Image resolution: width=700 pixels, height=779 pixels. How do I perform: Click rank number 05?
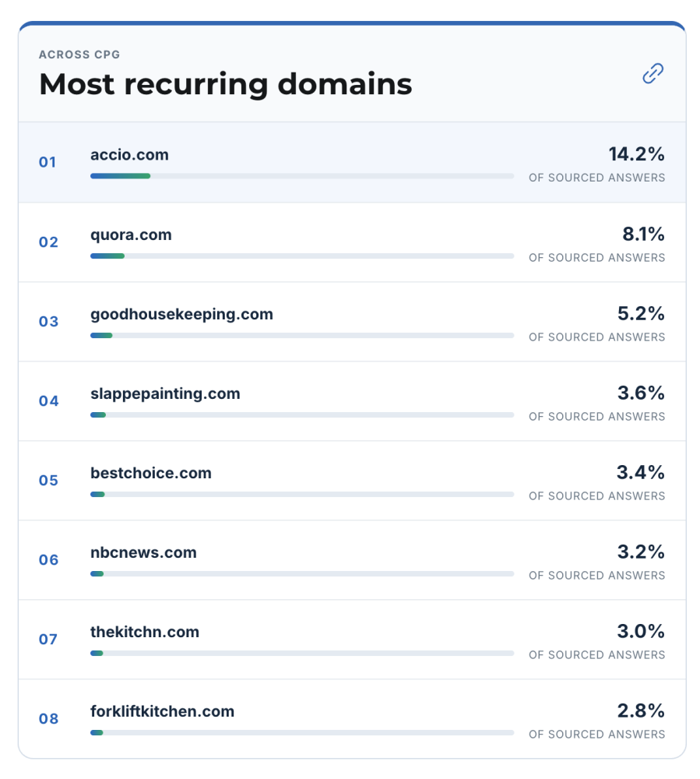[48, 481]
